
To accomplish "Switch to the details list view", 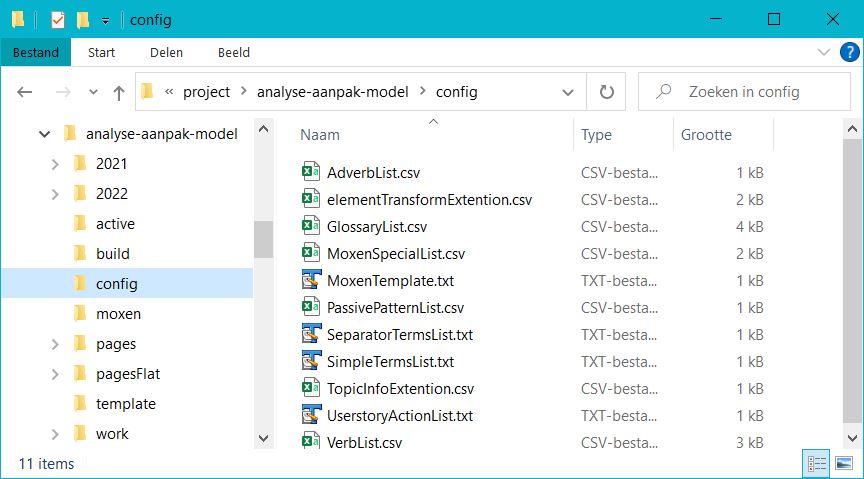I will pyautogui.click(x=816, y=463).
